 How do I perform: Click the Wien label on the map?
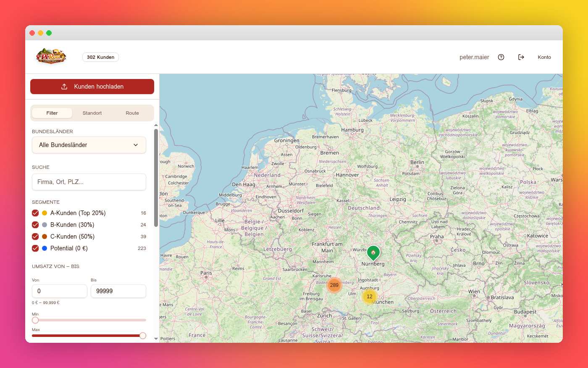[x=474, y=291]
